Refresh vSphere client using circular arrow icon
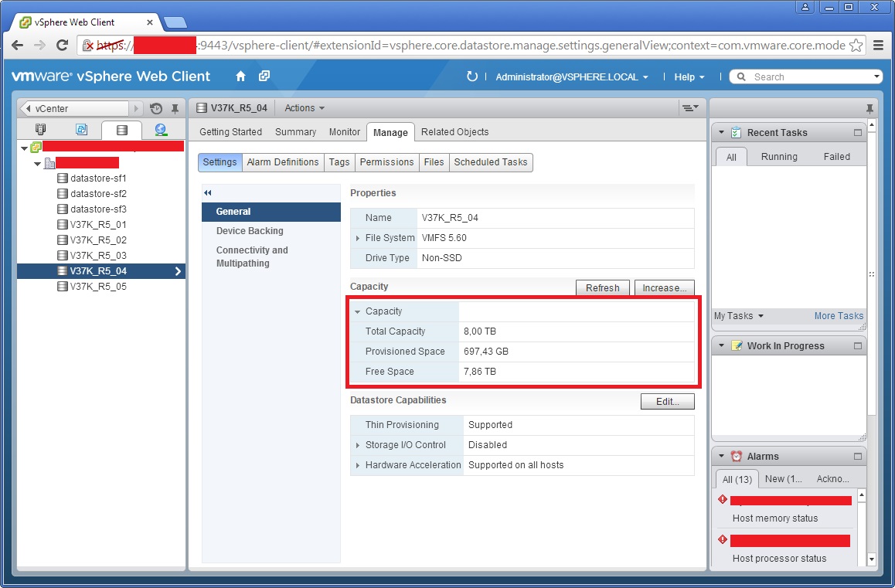 (x=472, y=76)
